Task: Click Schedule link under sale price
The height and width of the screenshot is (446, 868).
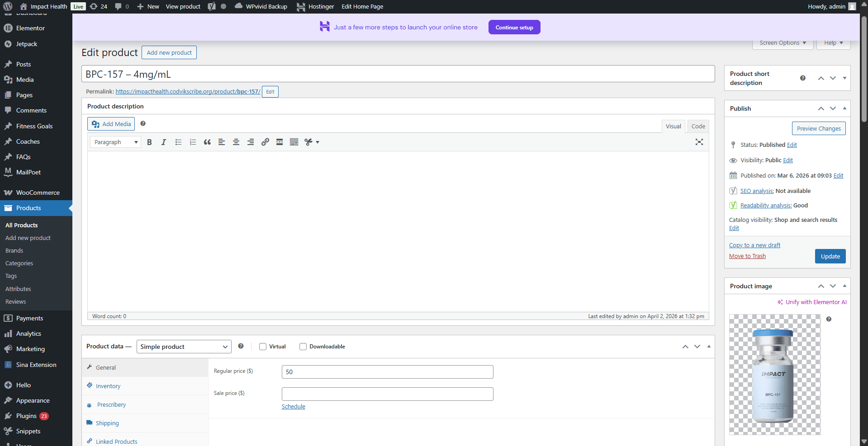Action: point(294,406)
